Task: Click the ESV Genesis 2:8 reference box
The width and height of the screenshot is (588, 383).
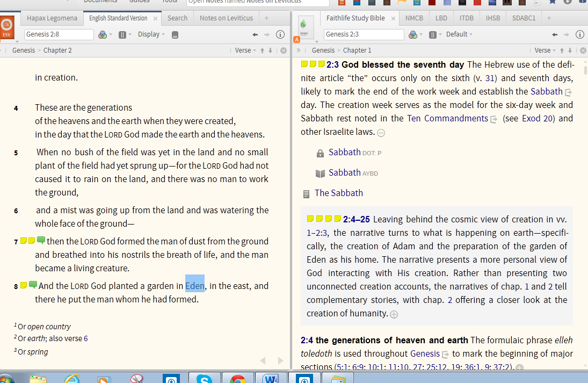Action: (x=59, y=34)
